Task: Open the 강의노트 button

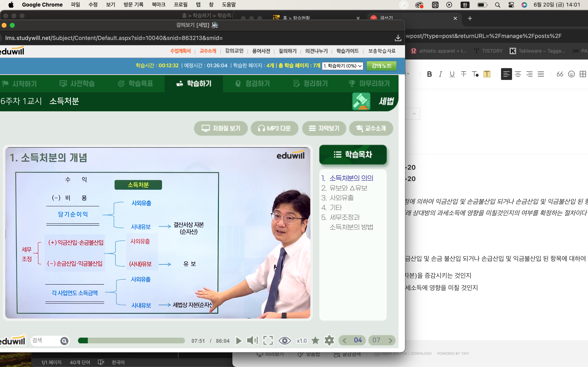Action: (381, 66)
